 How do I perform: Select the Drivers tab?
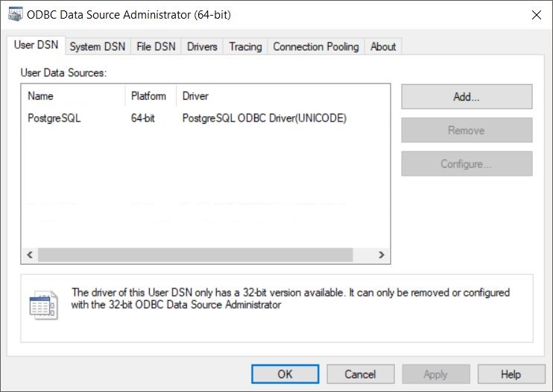coord(202,46)
